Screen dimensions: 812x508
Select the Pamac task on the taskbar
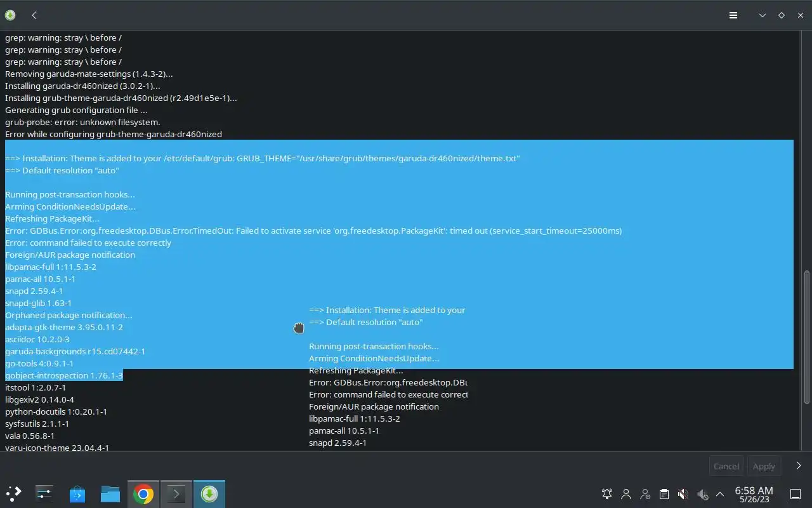pos(209,493)
